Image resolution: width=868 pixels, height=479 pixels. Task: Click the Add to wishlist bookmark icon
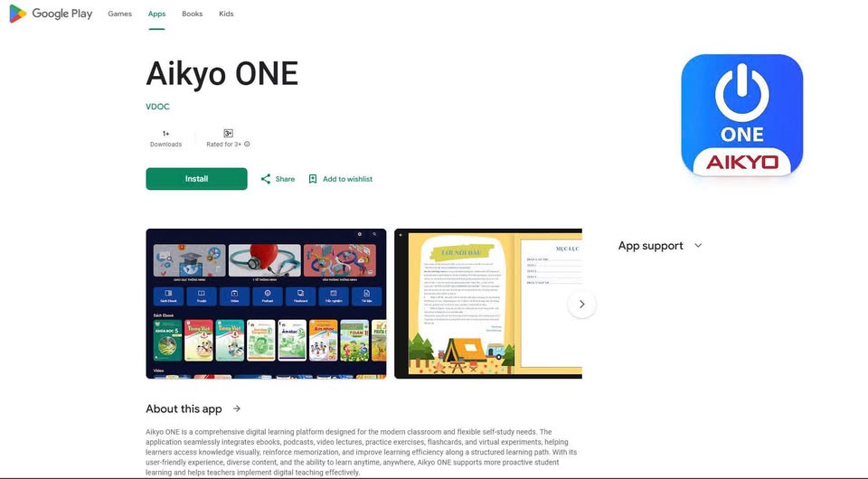pyautogui.click(x=313, y=179)
